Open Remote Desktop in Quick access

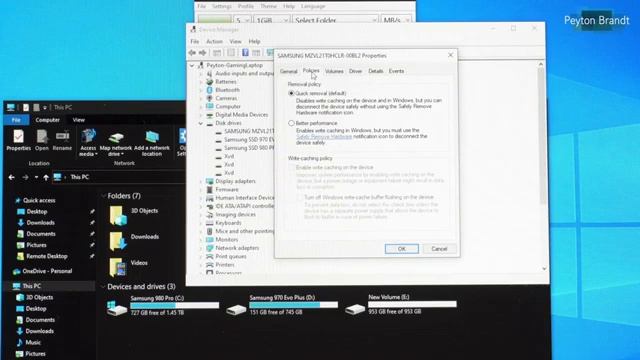pyautogui.click(x=47, y=256)
